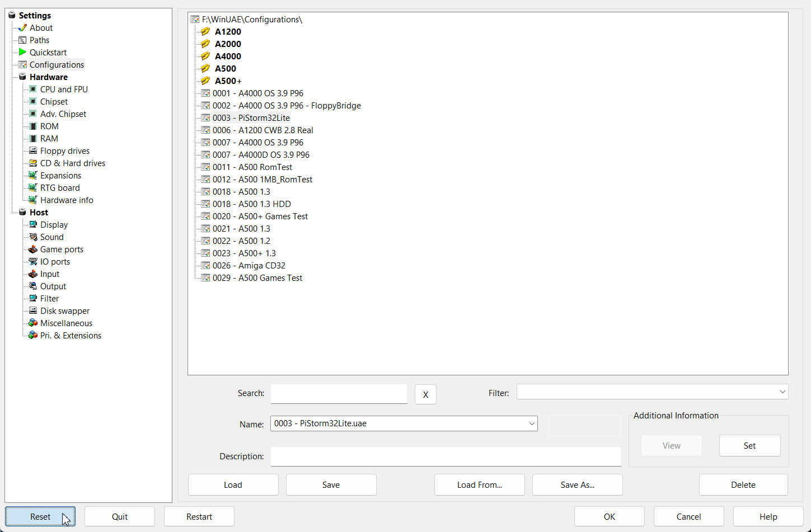Click the Filter monitor icon
Image resolution: width=811 pixels, height=532 pixels.
tap(33, 299)
